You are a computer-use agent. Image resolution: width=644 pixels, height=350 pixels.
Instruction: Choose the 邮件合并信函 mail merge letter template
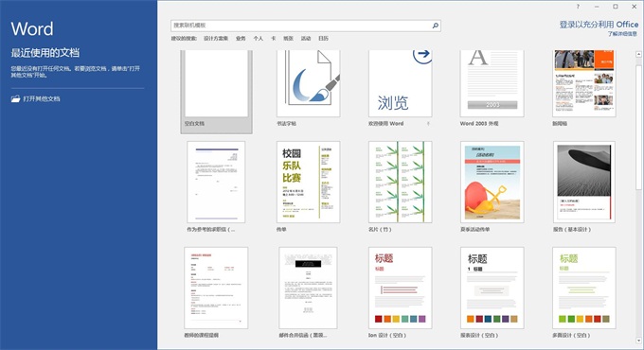click(x=308, y=288)
